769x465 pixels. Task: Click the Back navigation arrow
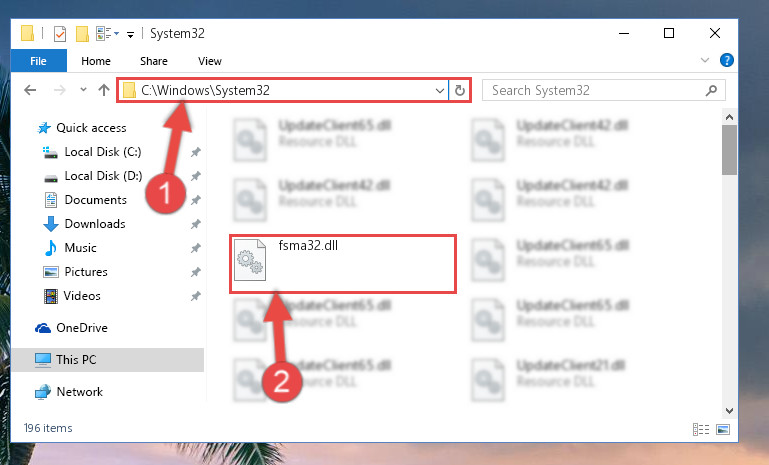click(30, 90)
